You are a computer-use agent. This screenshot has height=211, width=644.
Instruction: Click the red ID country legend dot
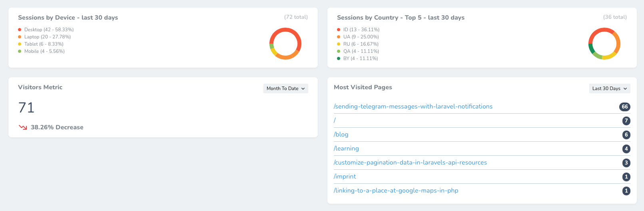[339, 30]
